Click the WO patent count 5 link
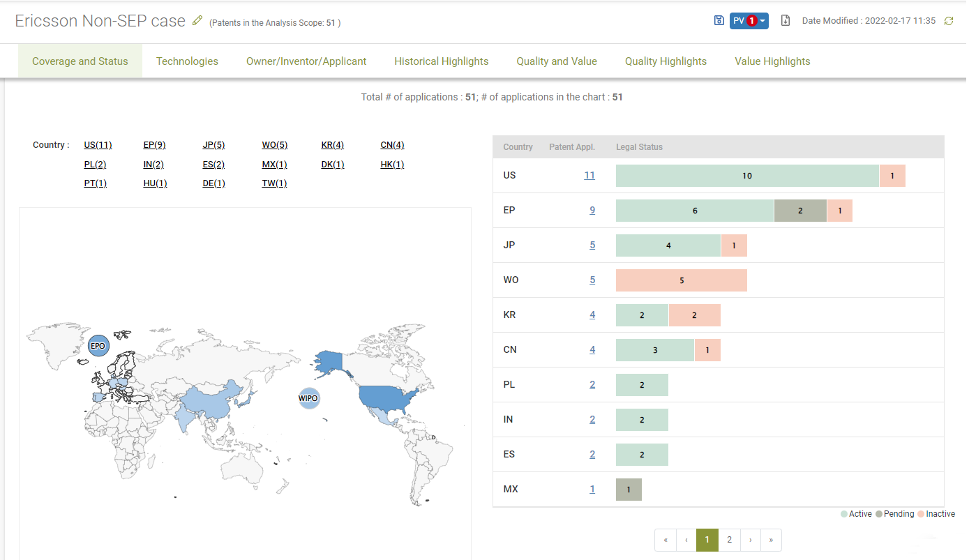969x560 pixels. point(592,280)
